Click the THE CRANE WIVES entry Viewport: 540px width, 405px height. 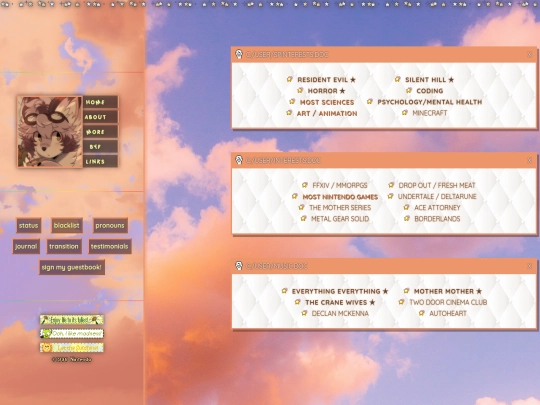click(340, 302)
